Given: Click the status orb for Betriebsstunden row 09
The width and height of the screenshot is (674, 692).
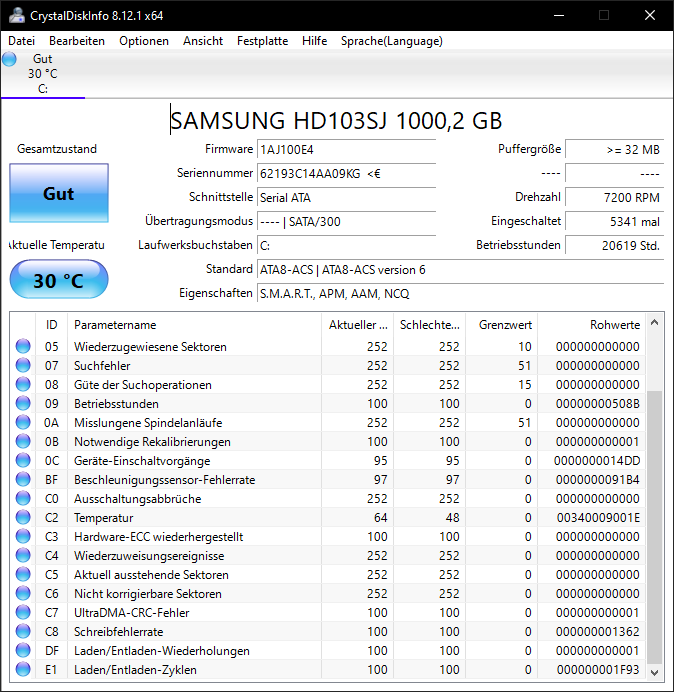Looking at the screenshot, I should coord(23,403).
